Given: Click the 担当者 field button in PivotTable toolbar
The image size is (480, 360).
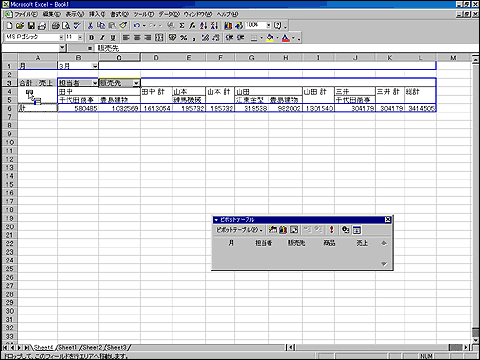Looking at the screenshot, I should (x=264, y=243).
